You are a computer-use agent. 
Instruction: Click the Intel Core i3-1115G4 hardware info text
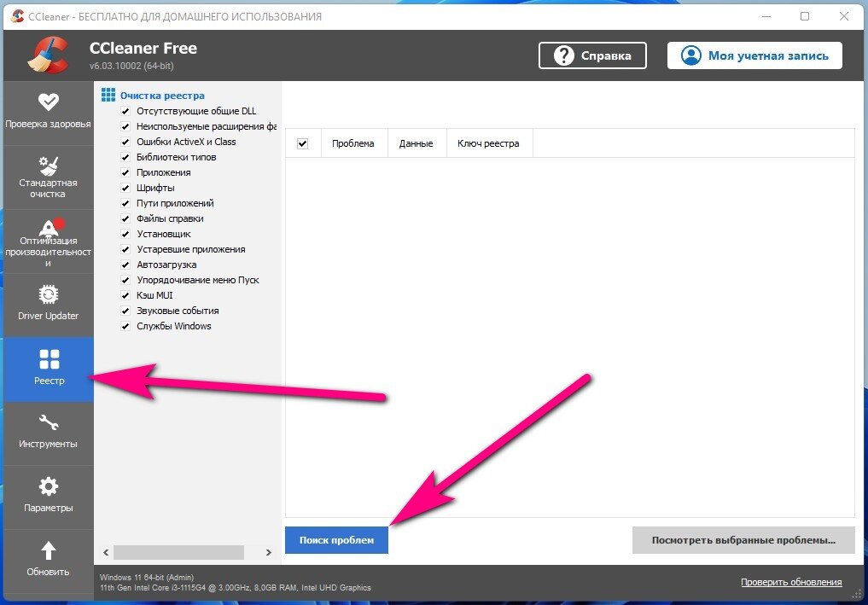236,587
